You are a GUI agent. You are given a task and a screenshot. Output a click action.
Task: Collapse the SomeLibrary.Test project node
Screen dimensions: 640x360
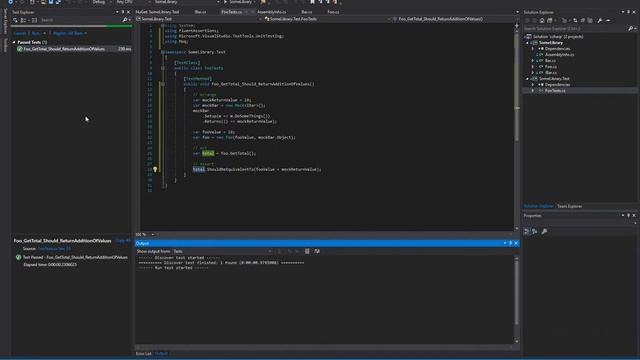click(x=527, y=79)
